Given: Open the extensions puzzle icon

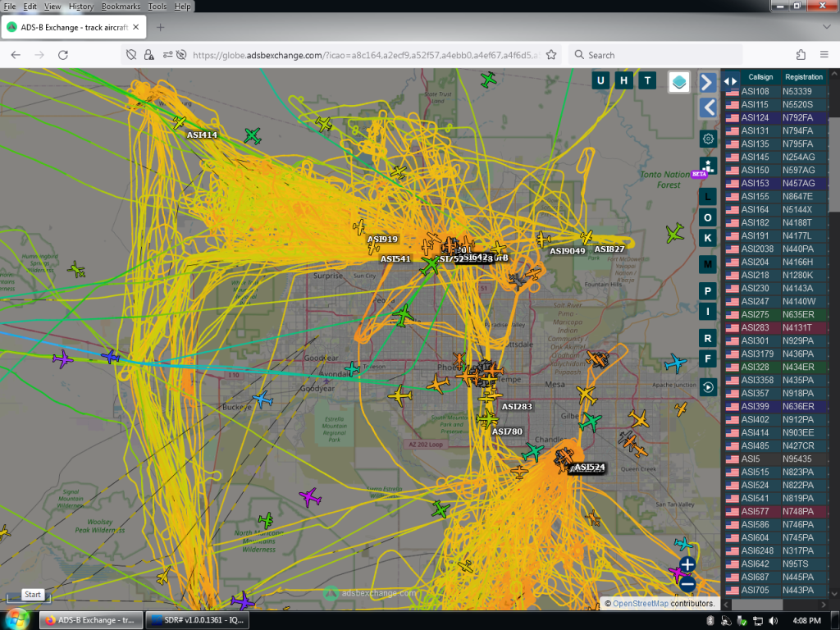Looking at the screenshot, I should point(801,55).
